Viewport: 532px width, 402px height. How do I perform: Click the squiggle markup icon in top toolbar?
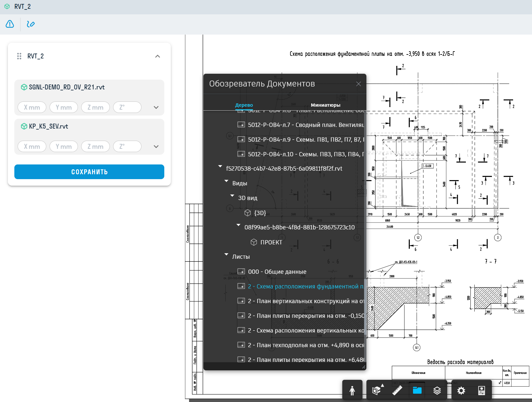coord(31,24)
